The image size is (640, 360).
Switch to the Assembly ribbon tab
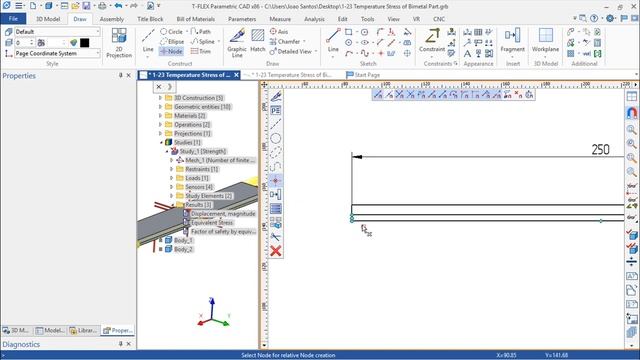tap(111, 19)
